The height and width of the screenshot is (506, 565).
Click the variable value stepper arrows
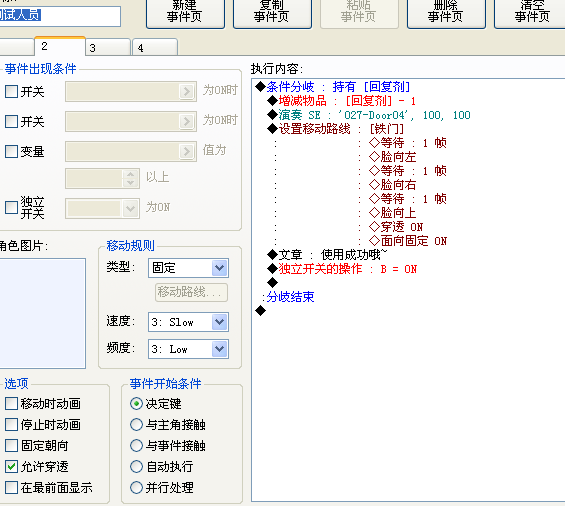pyautogui.click(x=130, y=178)
